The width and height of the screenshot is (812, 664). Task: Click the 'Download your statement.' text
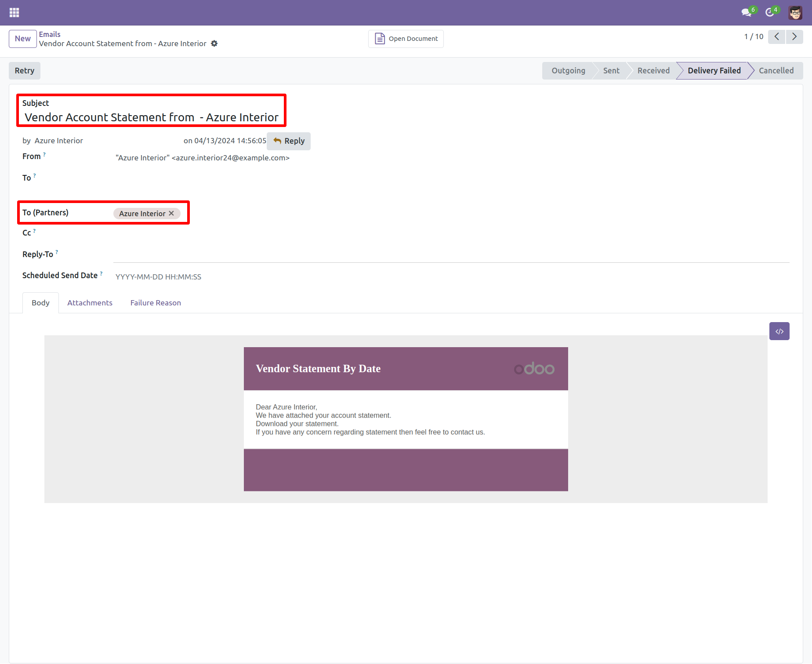[297, 424]
